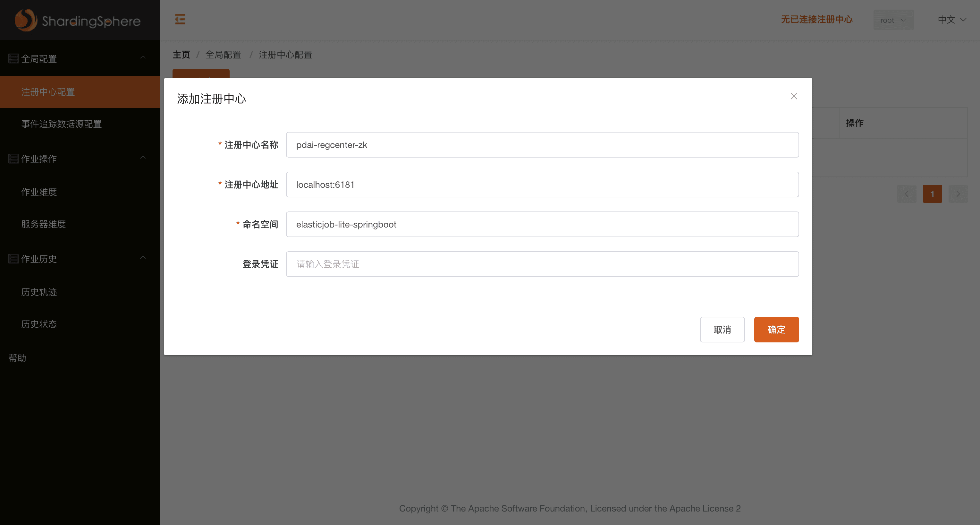
Task: Select 事件追踪数据源配置 menu item
Action: pyautogui.click(x=62, y=124)
